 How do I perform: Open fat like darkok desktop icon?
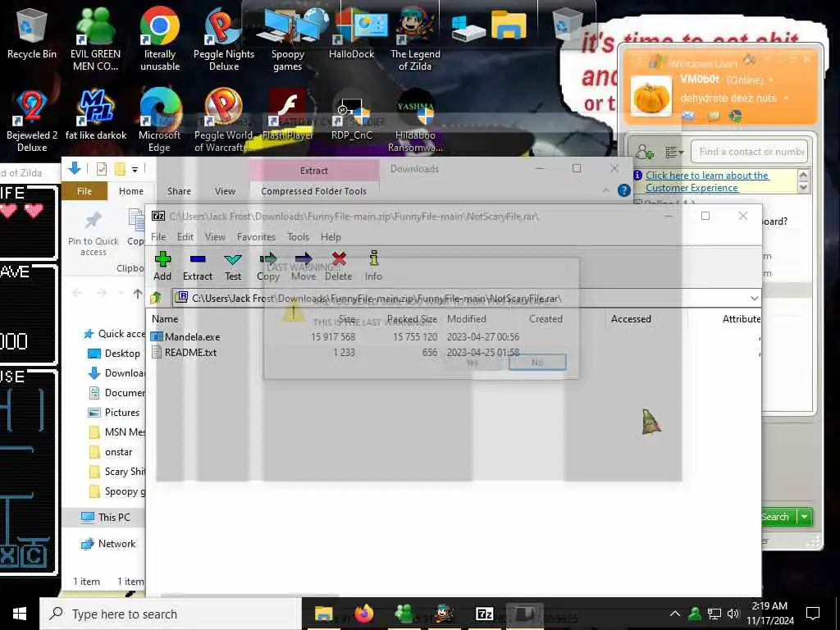point(96,115)
